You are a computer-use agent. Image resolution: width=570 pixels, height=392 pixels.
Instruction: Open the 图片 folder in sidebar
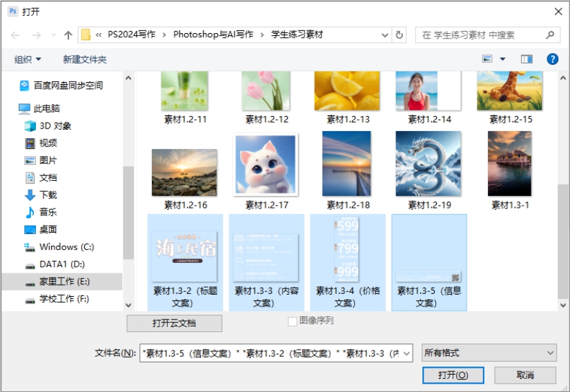[x=41, y=160]
